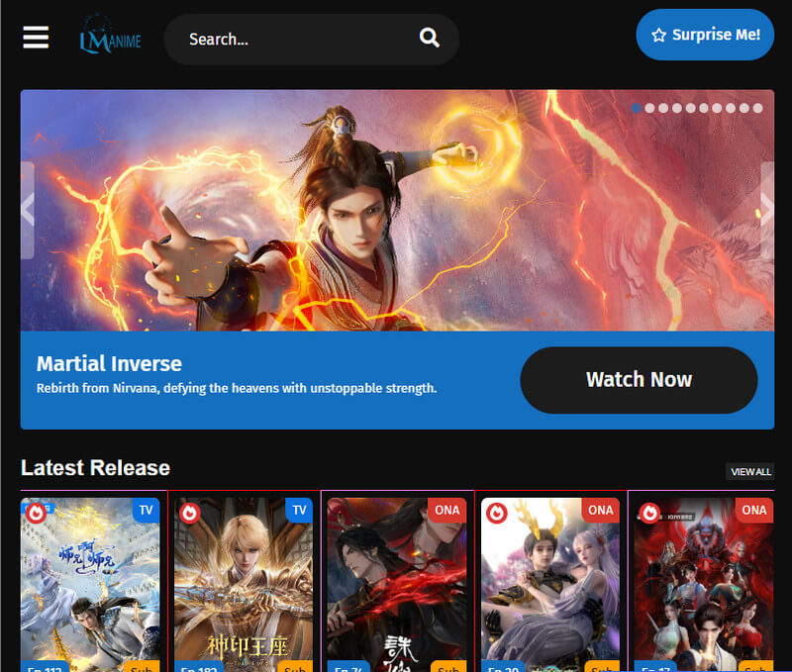Click hot flame icon on first poster

tap(36, 513)
